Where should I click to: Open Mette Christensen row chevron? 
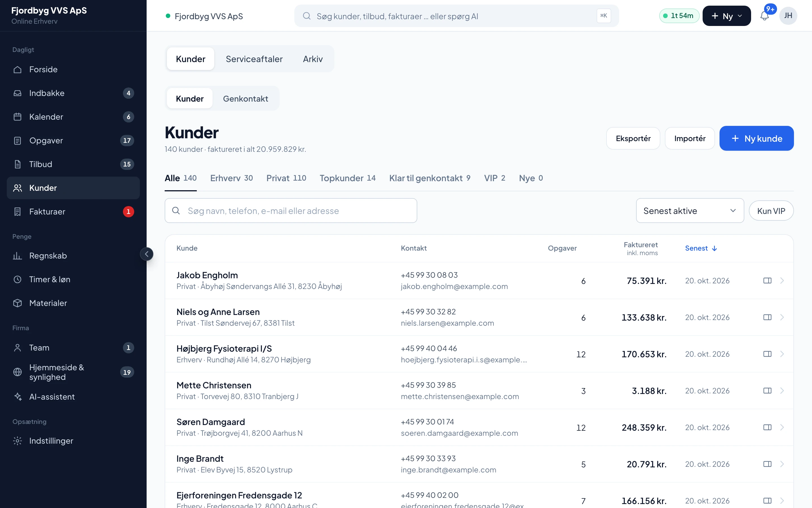coord(782,390)
